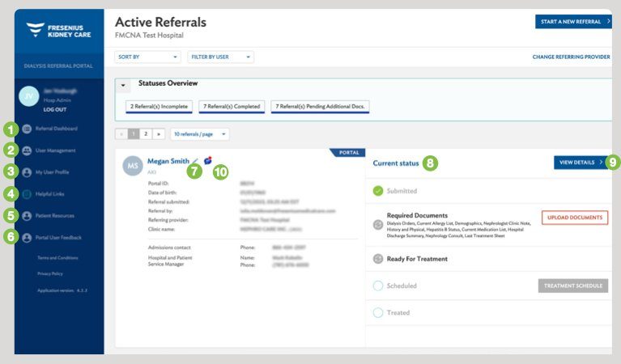Select page 1 in pagination

point(134,134)
